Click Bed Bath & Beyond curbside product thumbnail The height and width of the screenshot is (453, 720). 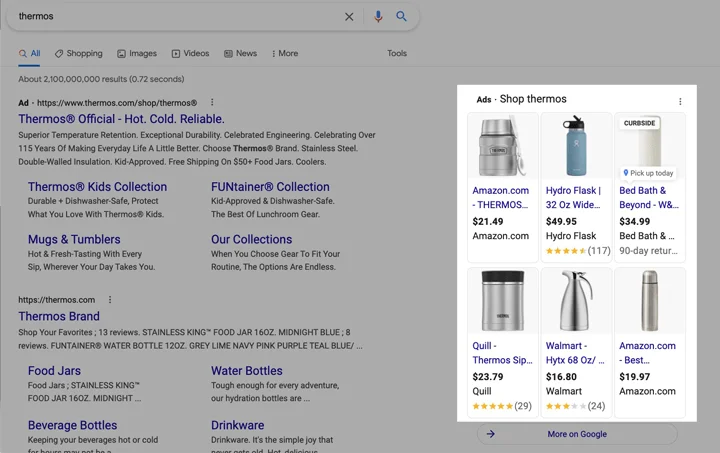click(x=650, y=146)
